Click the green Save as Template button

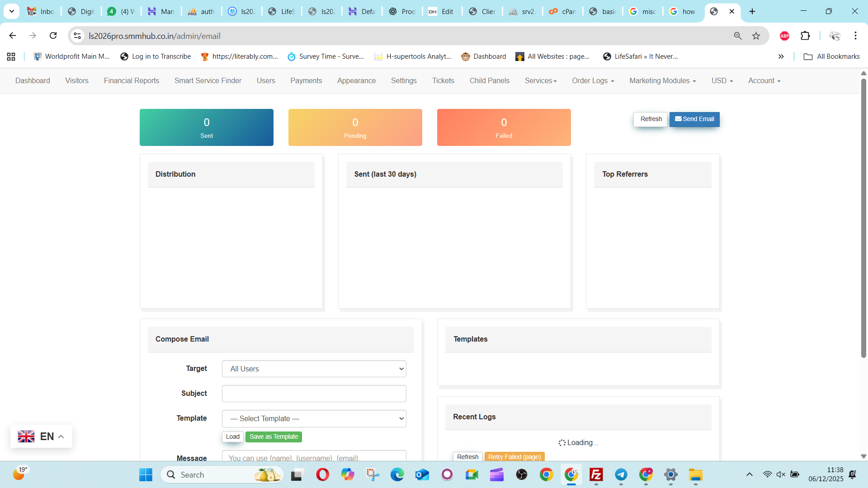[274, 437]
